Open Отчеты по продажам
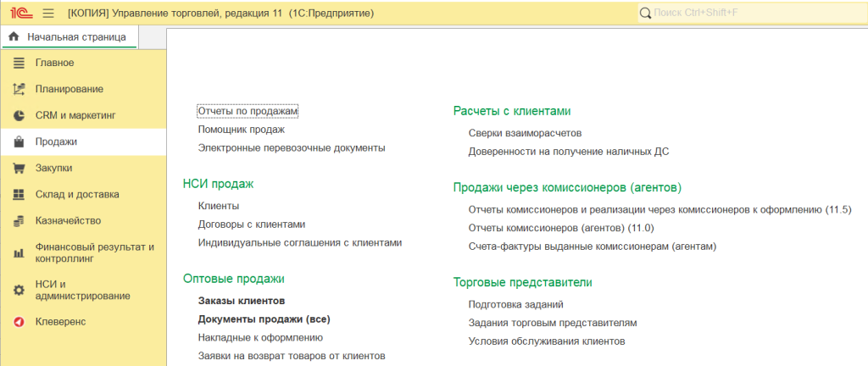Viewport: 868px width, 366px height. (x=248, y=111)
